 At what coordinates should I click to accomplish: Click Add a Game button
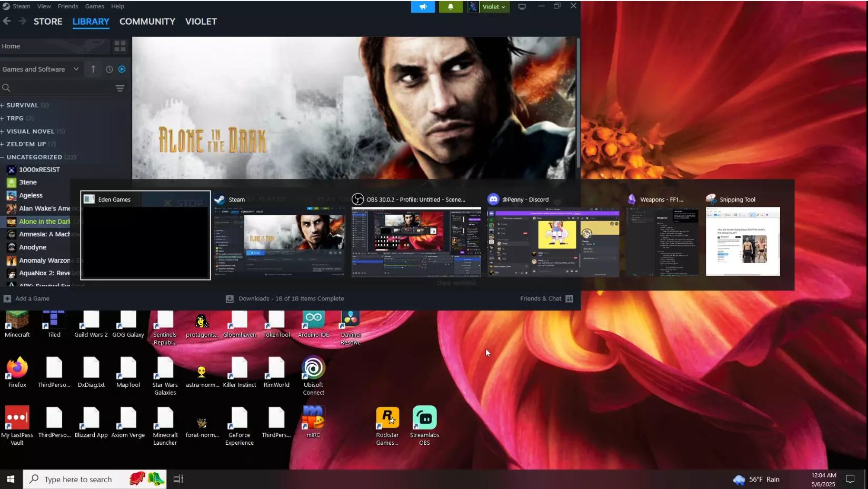point(26,298)
